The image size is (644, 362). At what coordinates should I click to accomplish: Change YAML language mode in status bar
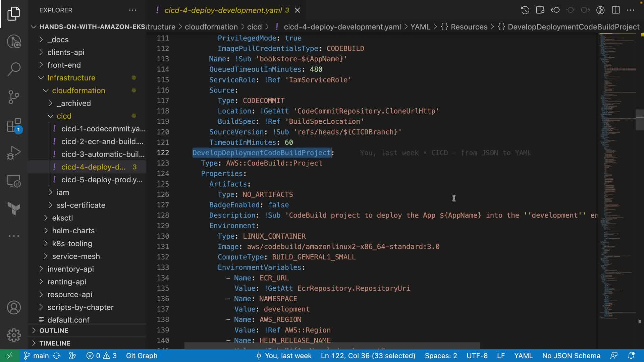(x=523, y=356)
